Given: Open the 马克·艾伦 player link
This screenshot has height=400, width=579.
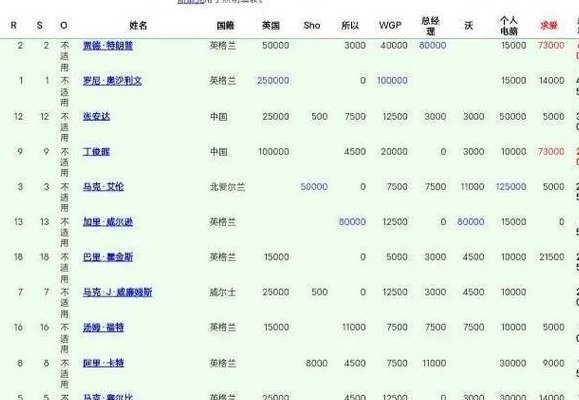Looking at the screenshot, I should click(x=103, y=187).
